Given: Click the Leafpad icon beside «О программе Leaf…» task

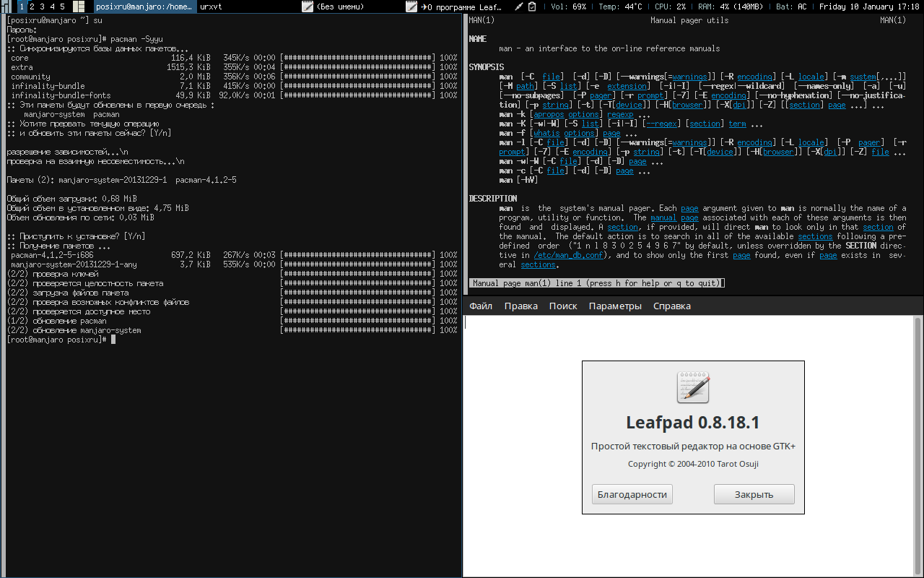Looking at the screenshot, I should pyautogui.click(x=411, y=7).
